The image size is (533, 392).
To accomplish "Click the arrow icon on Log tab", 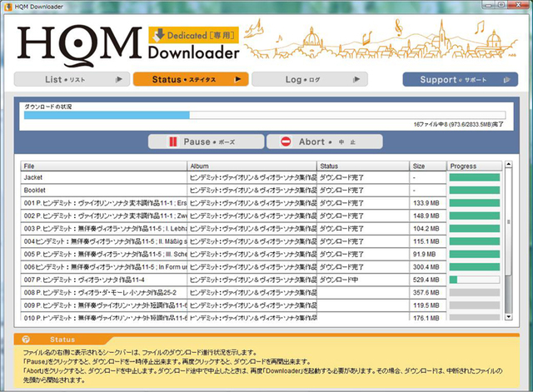I will (362, 79).
